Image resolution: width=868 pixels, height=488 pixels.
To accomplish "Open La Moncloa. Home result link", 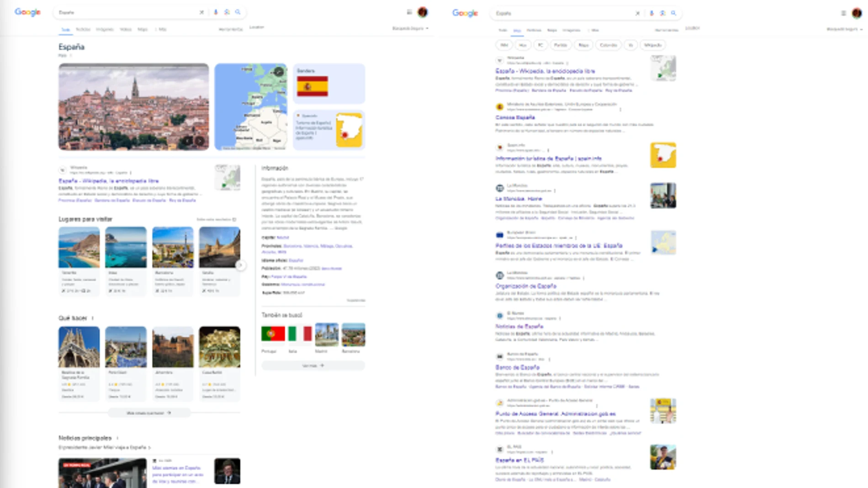I will tap(519, 199).
